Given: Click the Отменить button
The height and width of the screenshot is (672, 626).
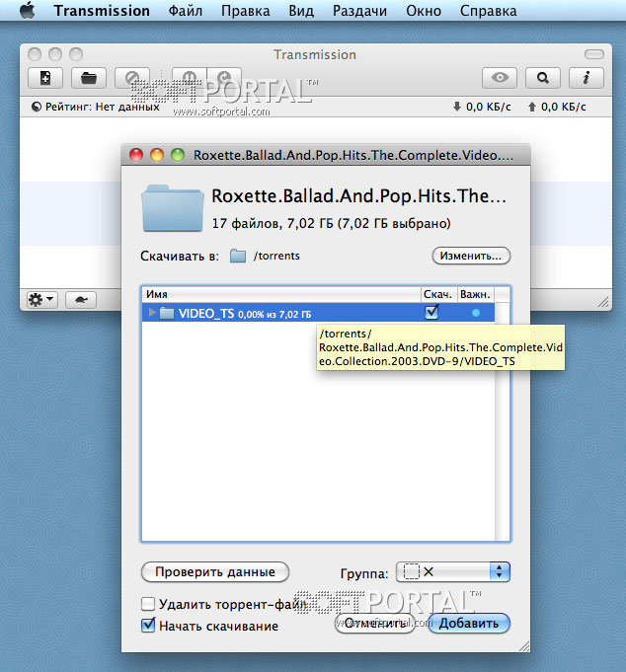Looking at the screenshot, I should 375,623.
